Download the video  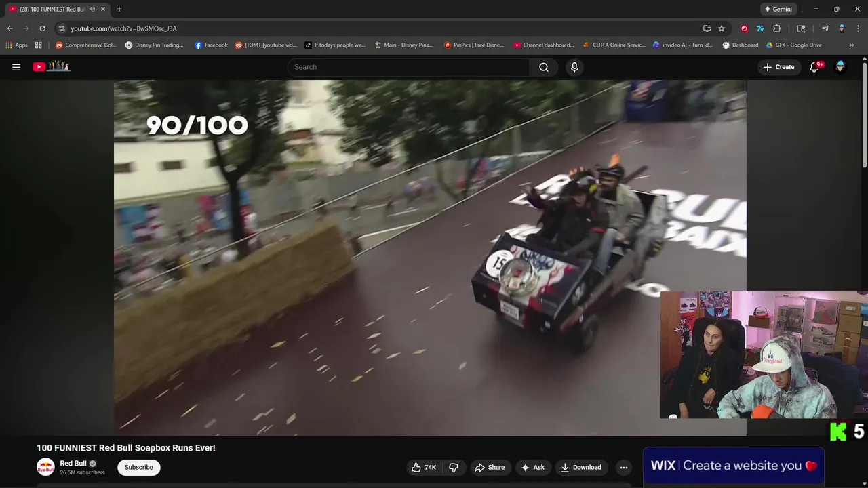click(581, 467)
